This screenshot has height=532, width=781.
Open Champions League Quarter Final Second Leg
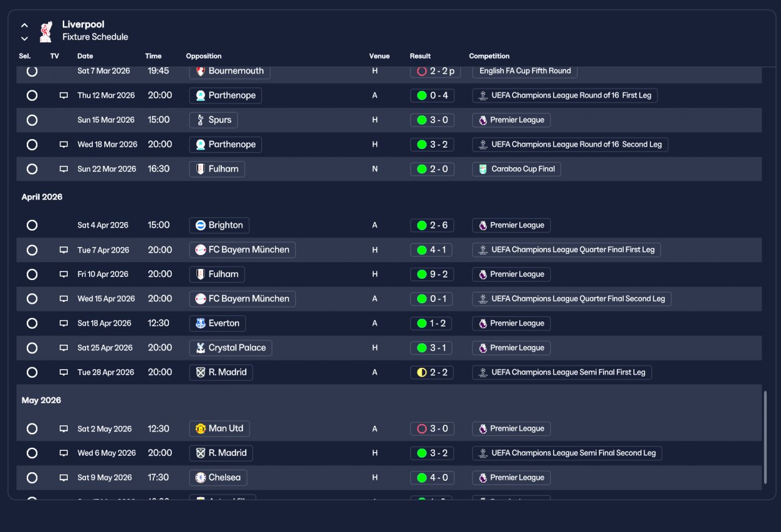click(572, 299)
